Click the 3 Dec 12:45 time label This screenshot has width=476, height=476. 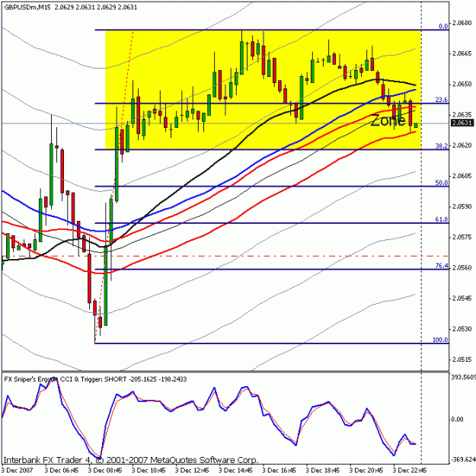point(192,471)
